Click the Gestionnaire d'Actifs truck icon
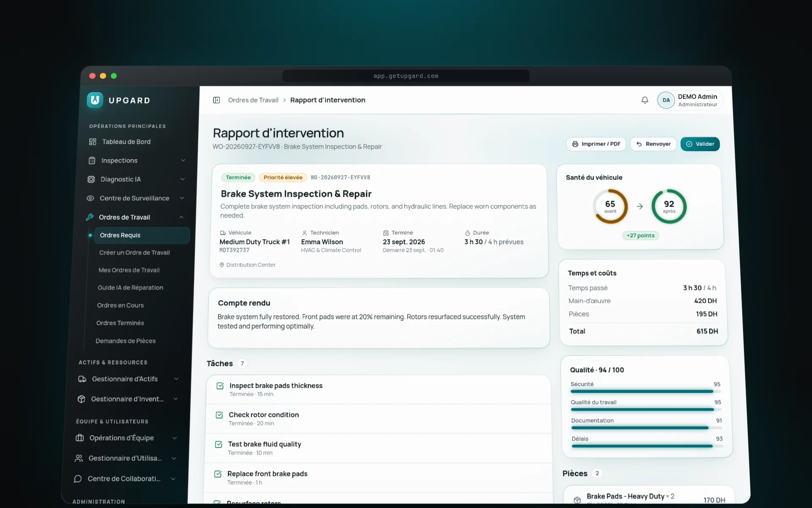 click(82, 379)
